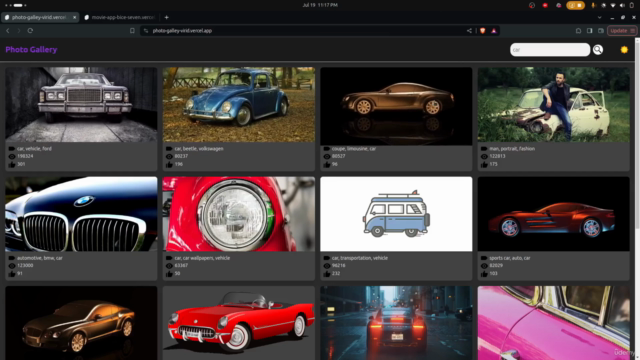
Task: Open a new browser tab
Action: (167, 17)
